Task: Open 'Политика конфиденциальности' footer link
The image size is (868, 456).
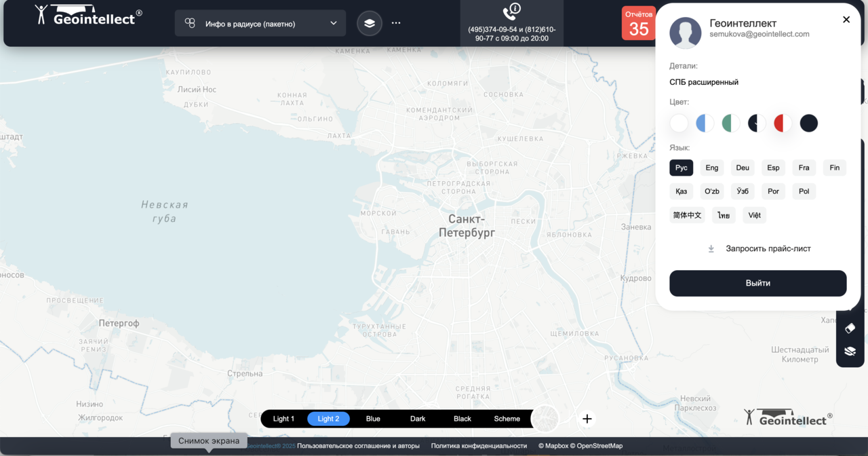Action: point(479,446)
